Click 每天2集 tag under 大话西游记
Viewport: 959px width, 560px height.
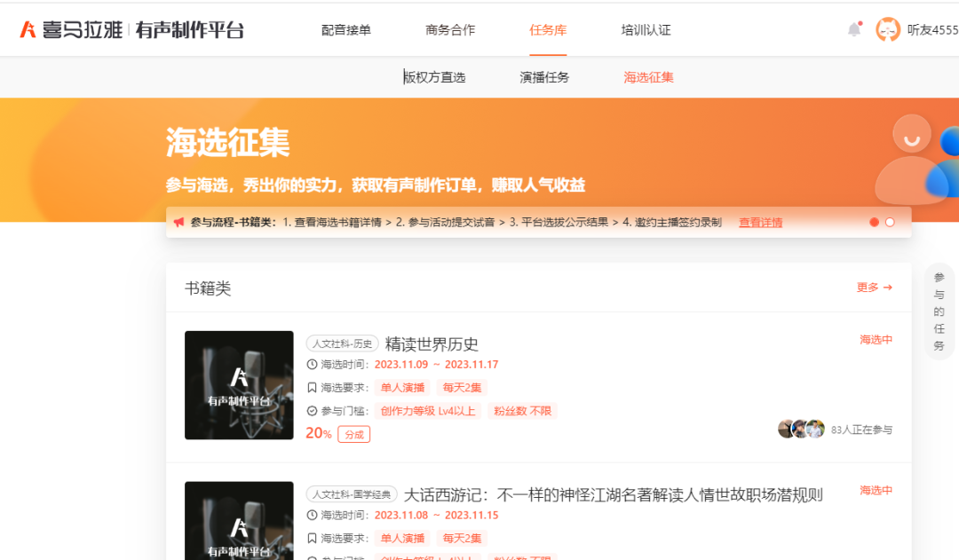pos(462,538)
